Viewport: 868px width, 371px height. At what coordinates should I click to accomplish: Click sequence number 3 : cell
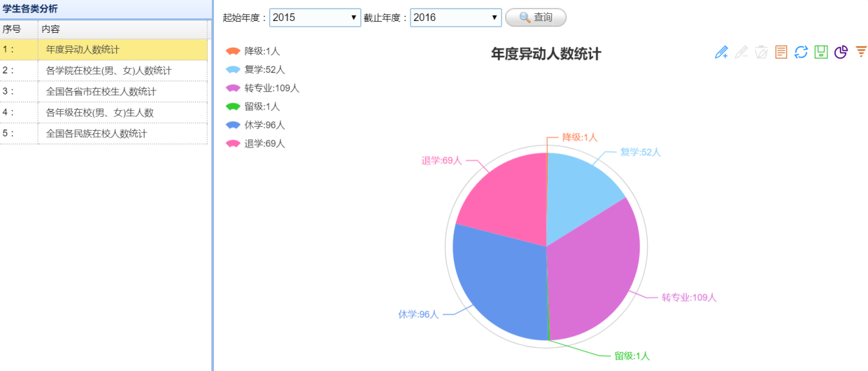click(19, 91)
